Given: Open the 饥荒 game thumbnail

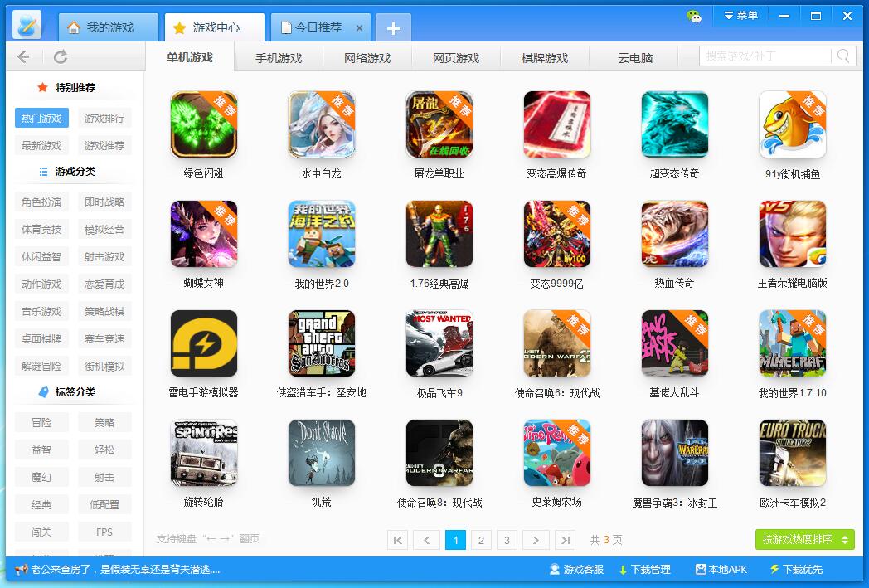Looking at the screenshot, I should (x=322, y=452).
